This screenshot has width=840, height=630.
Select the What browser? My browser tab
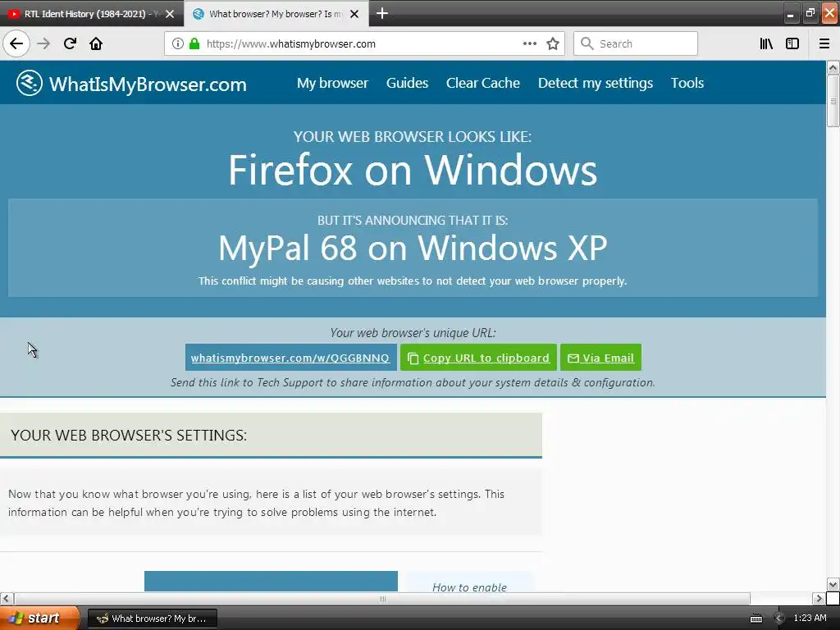pos(276,14)
